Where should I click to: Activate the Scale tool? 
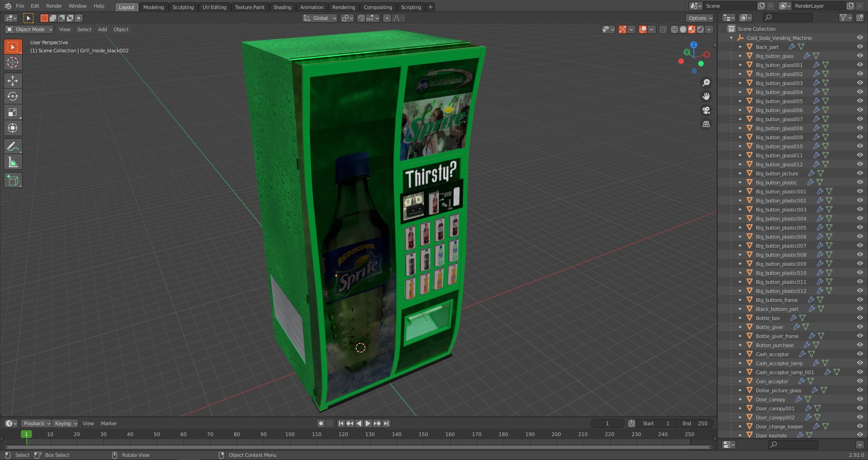13,113
